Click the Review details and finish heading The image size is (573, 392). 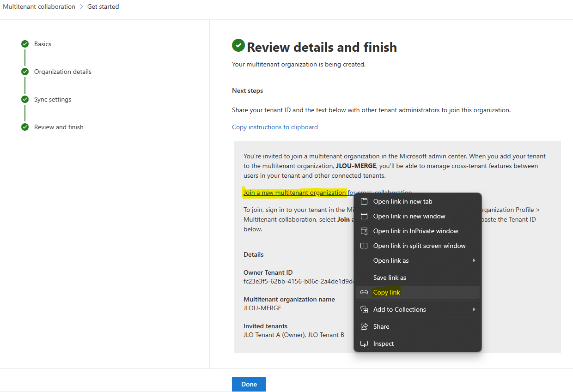click(x=322, y=47)
